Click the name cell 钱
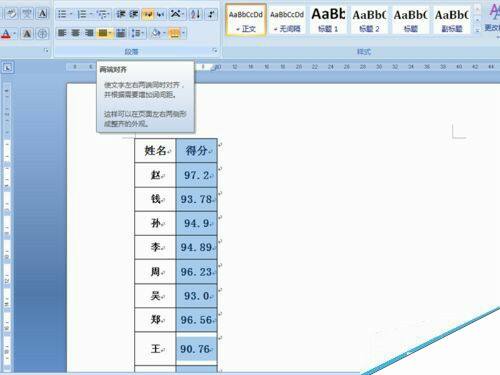 click(155, 199)
